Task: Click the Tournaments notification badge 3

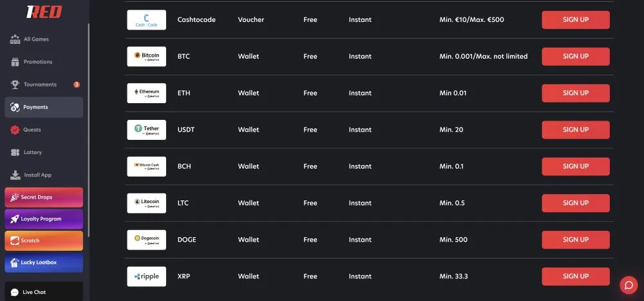Action: click(77, 84)
